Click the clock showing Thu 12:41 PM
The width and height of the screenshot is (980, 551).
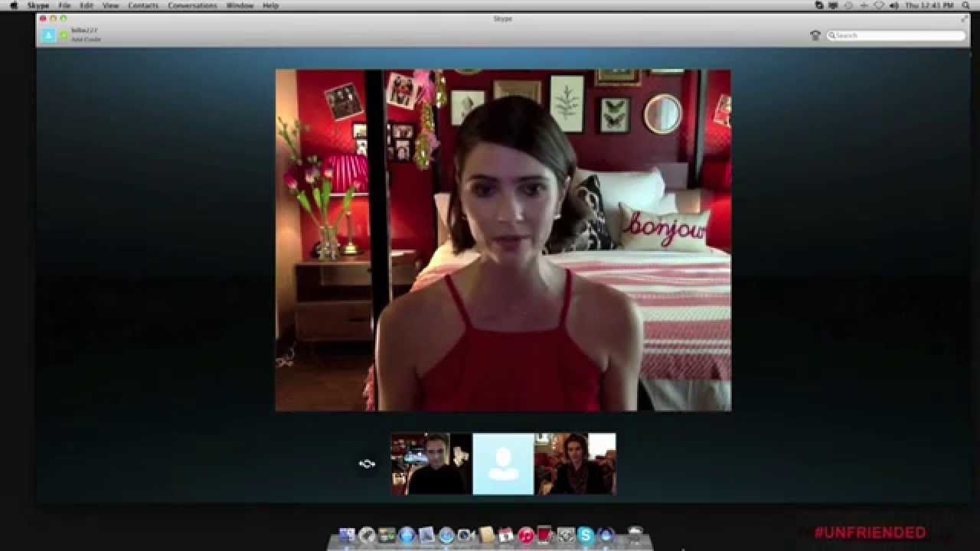coord(930,5)
